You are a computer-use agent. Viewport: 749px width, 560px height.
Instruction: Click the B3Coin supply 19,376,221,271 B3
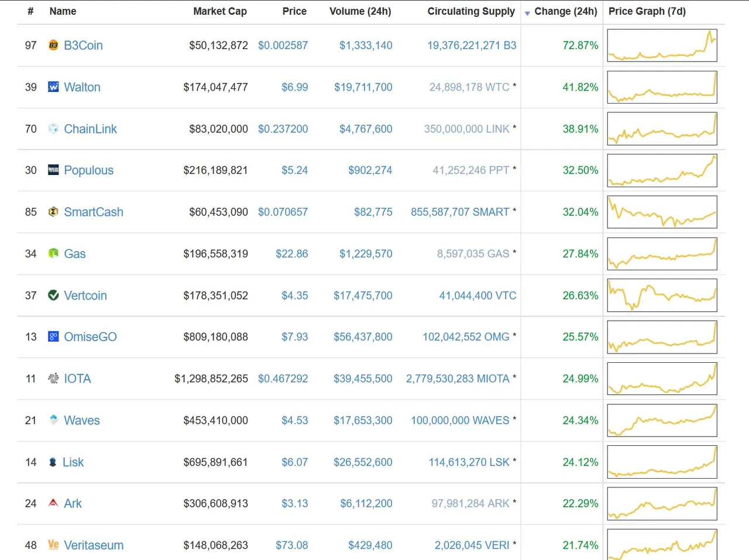pyautogui.click(x=472, y=45)
